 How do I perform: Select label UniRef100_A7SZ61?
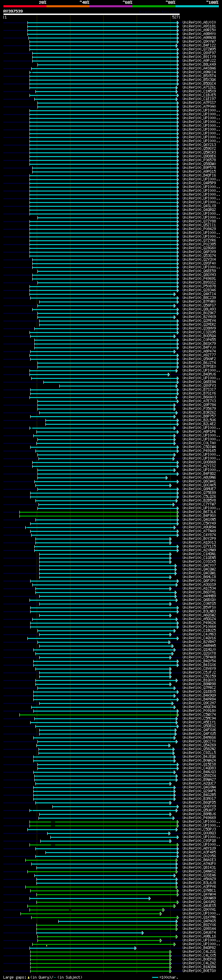(199, 87)
